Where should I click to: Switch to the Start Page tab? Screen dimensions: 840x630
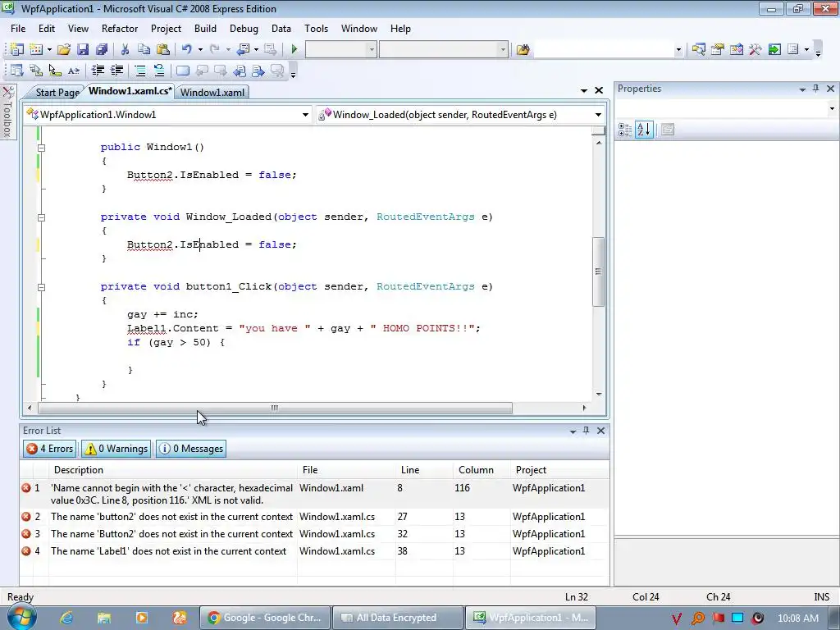coord(57,92)
